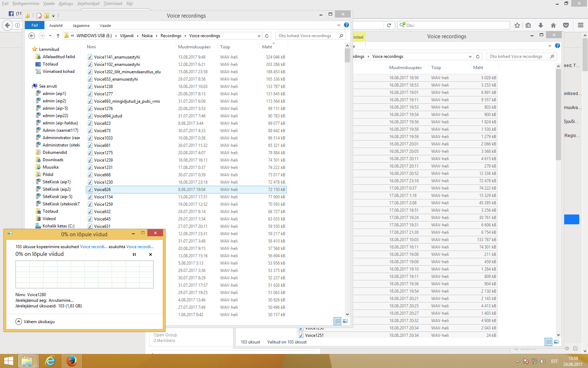Switch to large icons view layout
This screenshot has width=588, height=368.
pos(345,321)
